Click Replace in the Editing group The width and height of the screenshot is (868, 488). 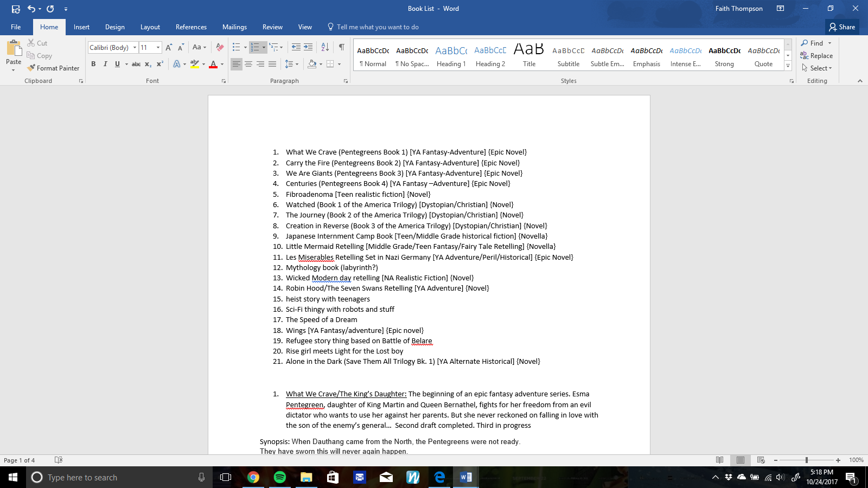pyautogui.click(x=820, y=55)
